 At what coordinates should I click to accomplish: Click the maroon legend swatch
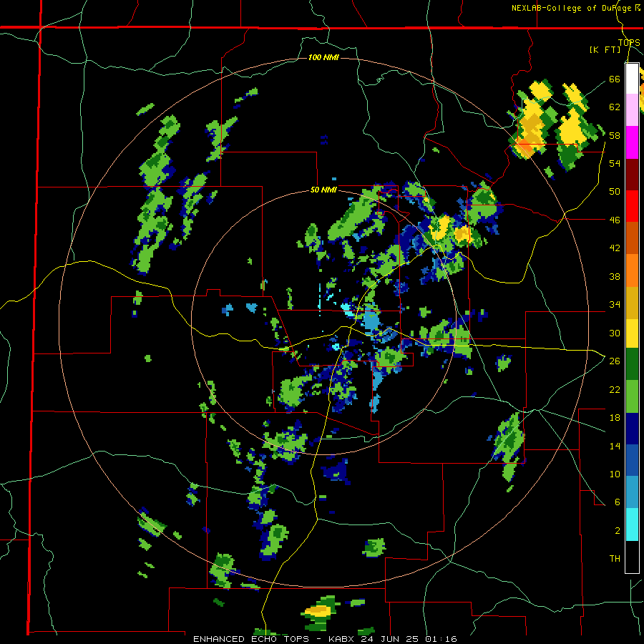pos(632,175)
